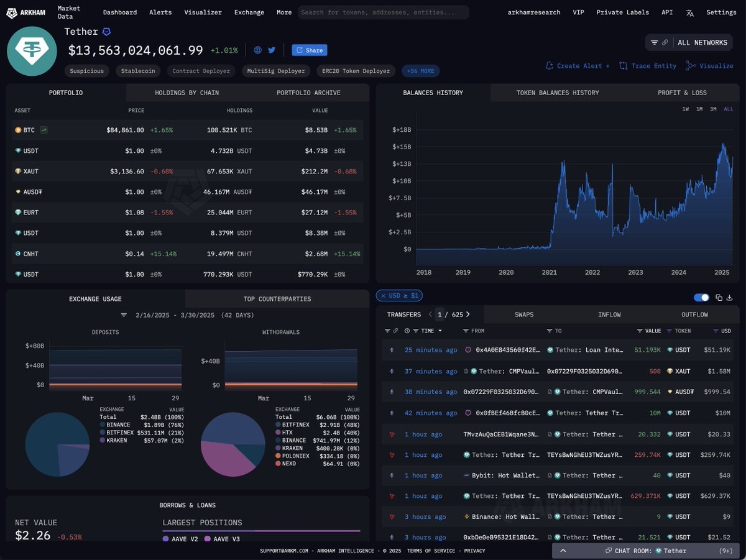The height and width of the screenshot is (560, 746).
Task: Click the copy icon above transfers table
Action: click(719, 298)
